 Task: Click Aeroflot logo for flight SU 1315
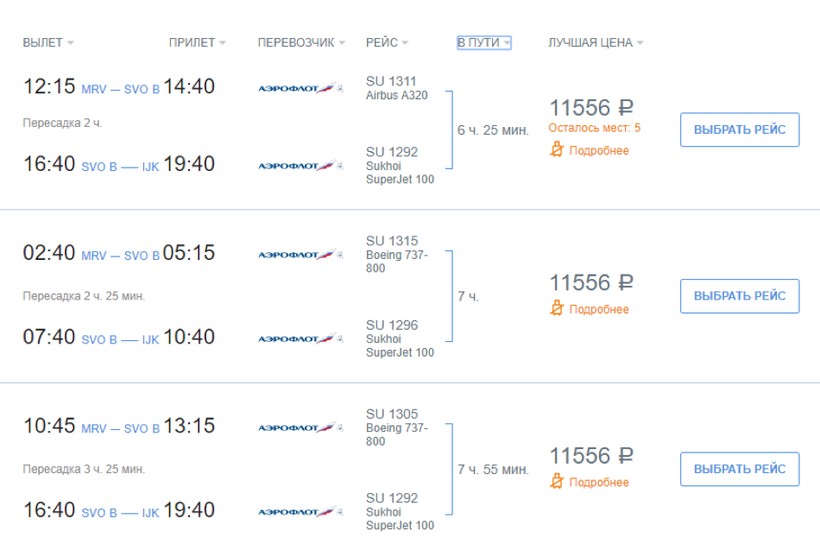(x=301, y=254)
